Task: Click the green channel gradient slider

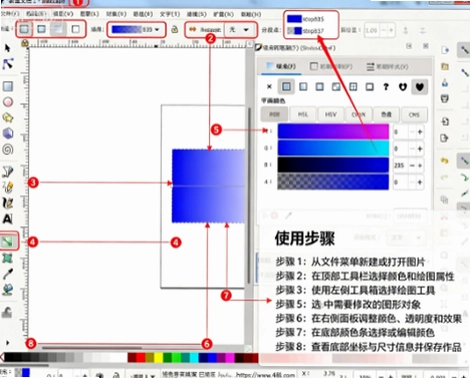Action: [333, 148]
